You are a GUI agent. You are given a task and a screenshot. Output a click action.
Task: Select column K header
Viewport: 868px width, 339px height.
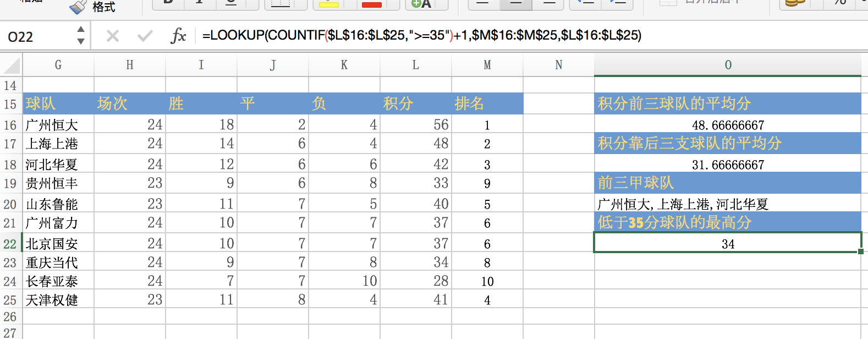pyautogui.click(x=344, y=65)
